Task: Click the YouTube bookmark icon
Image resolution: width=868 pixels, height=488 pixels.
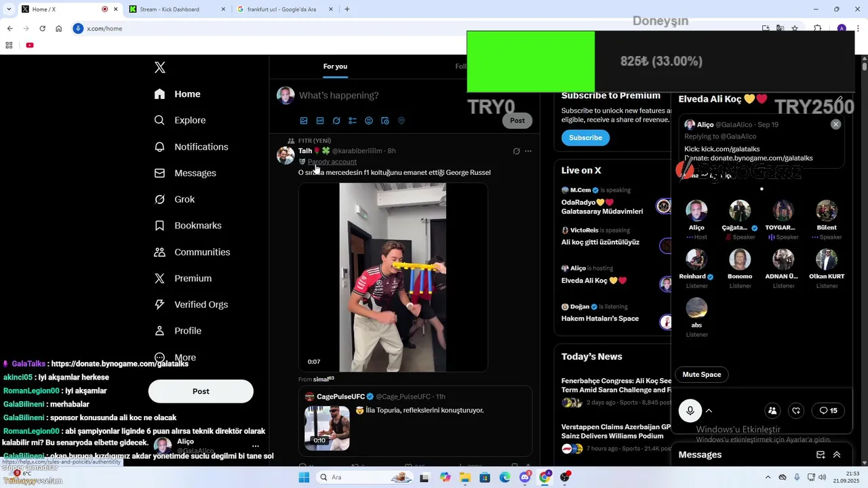Action: pyautogui.click(x=30, y=45)
